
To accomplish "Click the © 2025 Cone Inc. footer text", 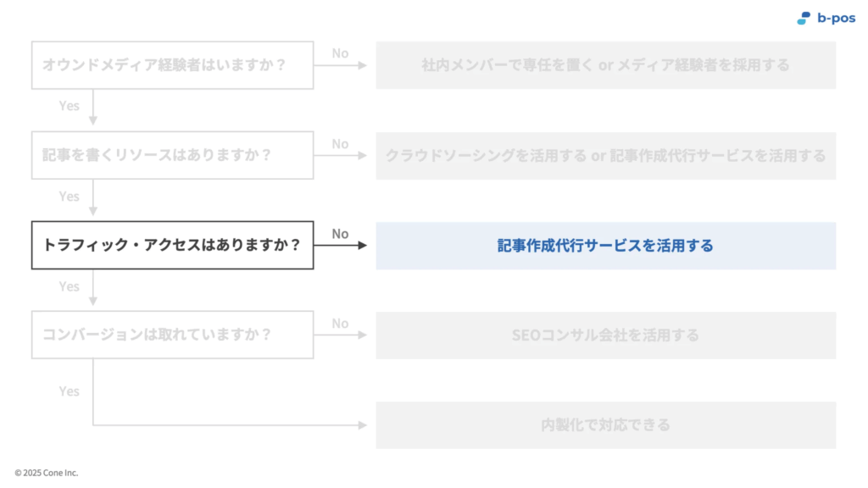I will [x=47, y=473].
